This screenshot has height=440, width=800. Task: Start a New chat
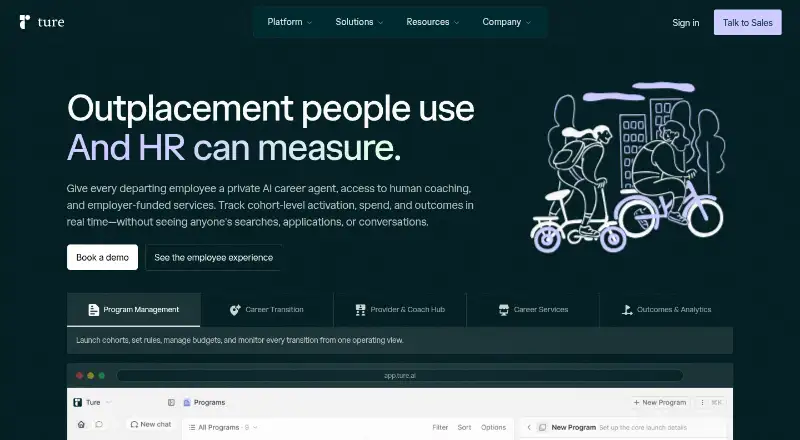point(151,424)
